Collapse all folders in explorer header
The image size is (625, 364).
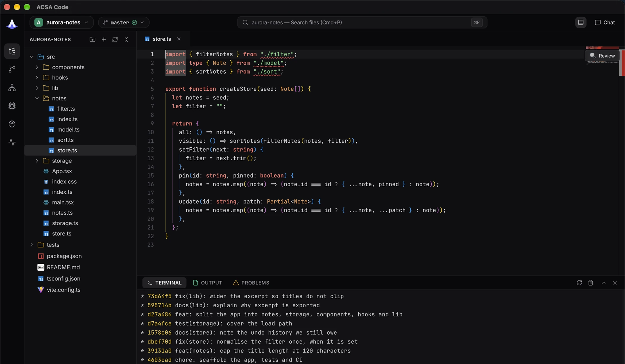tap(126, 40)
